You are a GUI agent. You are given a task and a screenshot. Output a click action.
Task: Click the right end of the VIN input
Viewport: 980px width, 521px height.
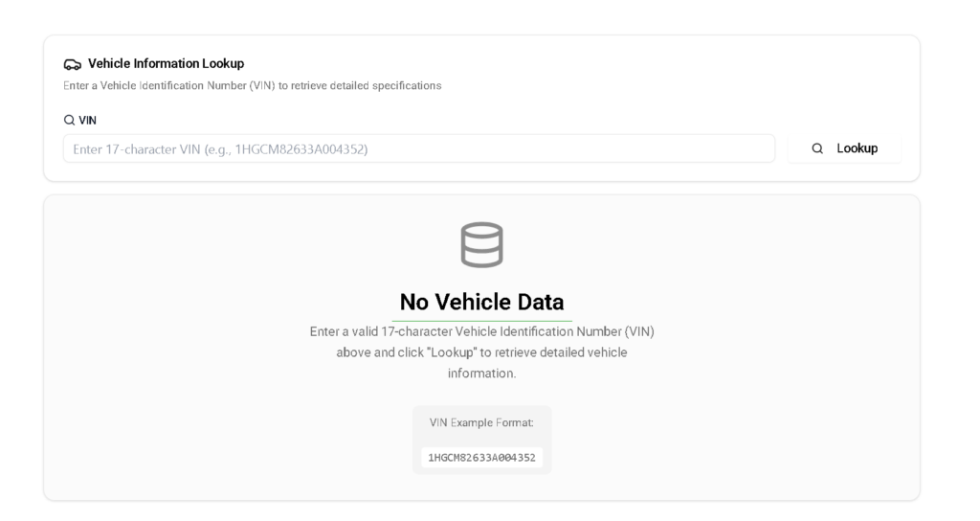756,148
